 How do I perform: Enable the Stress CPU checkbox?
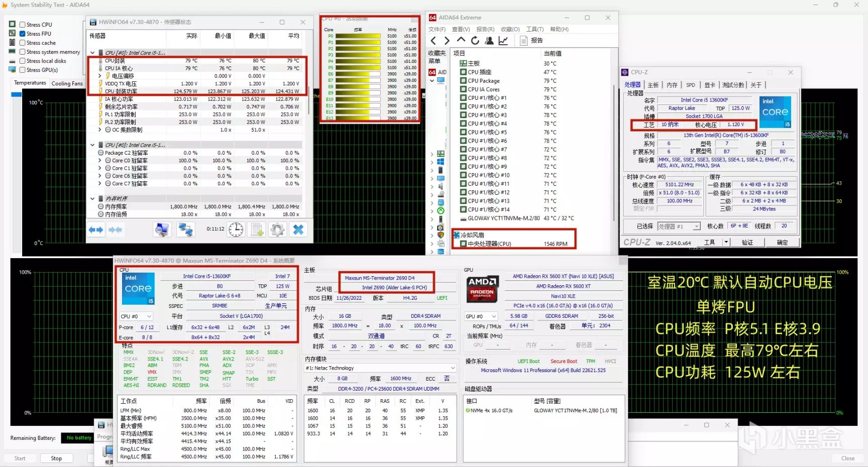(22, 25)
